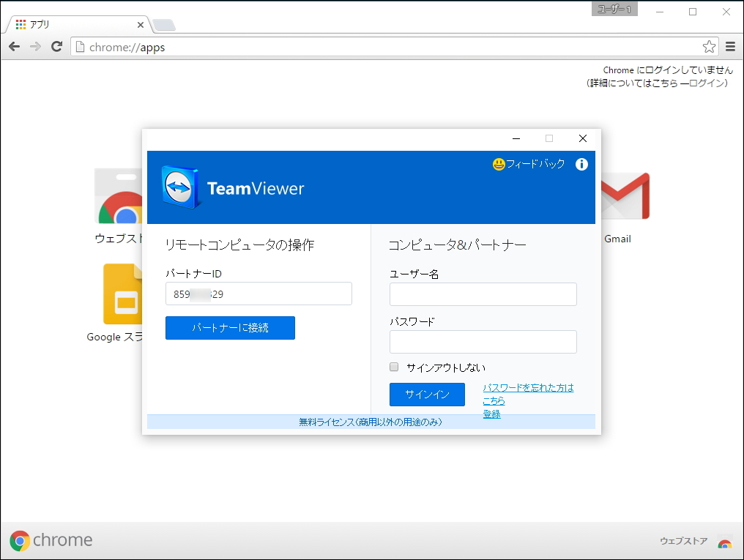
Task: Enable the サインアウトしない checkbox
Action: click(394, 367)
